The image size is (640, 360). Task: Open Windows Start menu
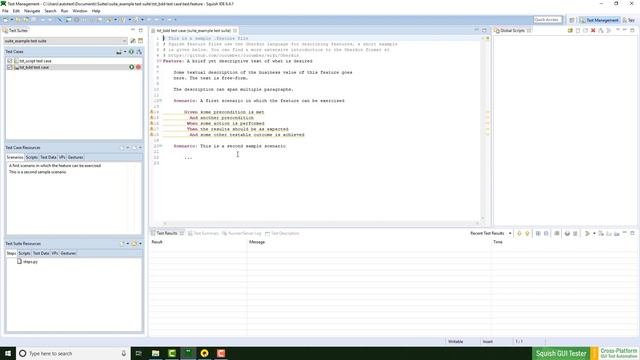[8, 353]
